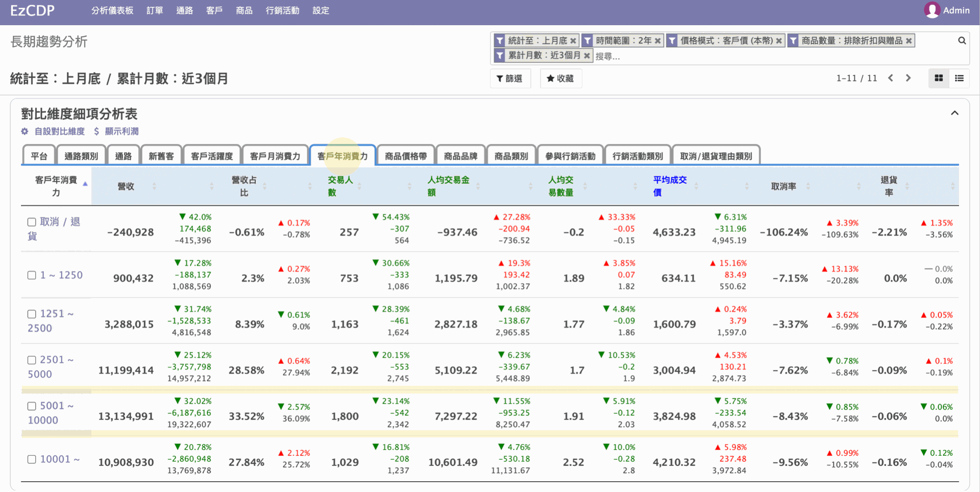Screen dimensions: 980x492
Task: Click 自設對比維度 gear link
Action: [x=53, y=132]
